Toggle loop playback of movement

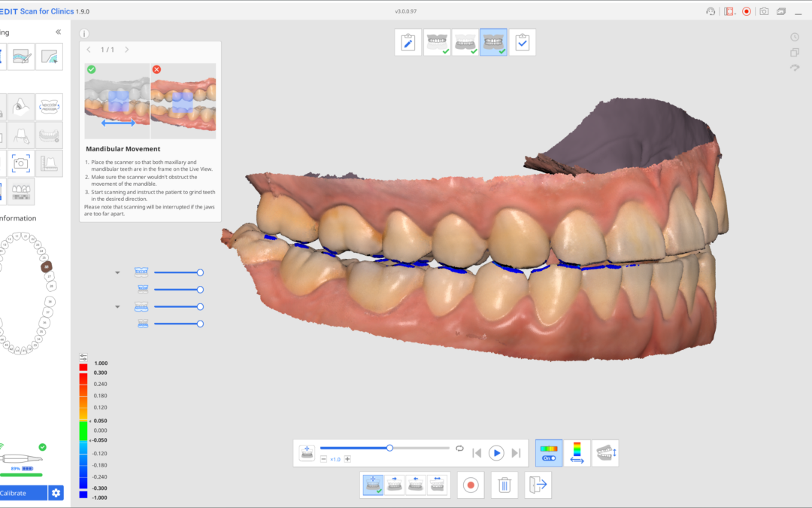coord(459,449)
